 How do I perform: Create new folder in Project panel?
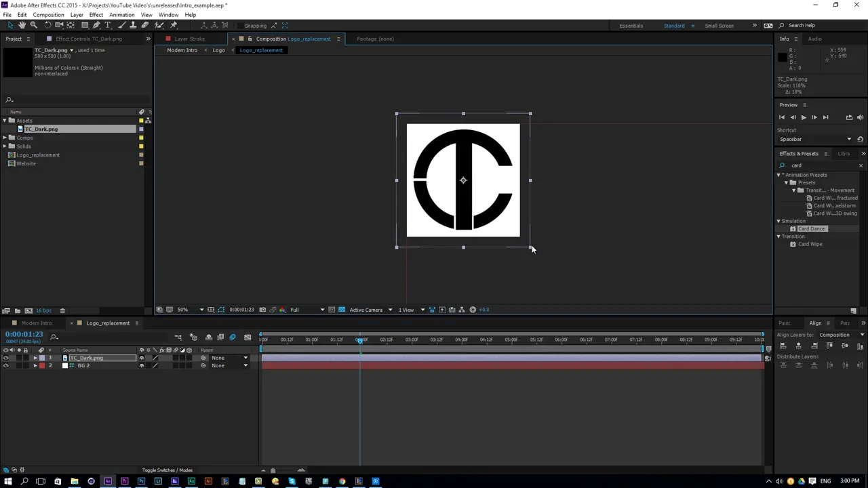click(18, 310)
